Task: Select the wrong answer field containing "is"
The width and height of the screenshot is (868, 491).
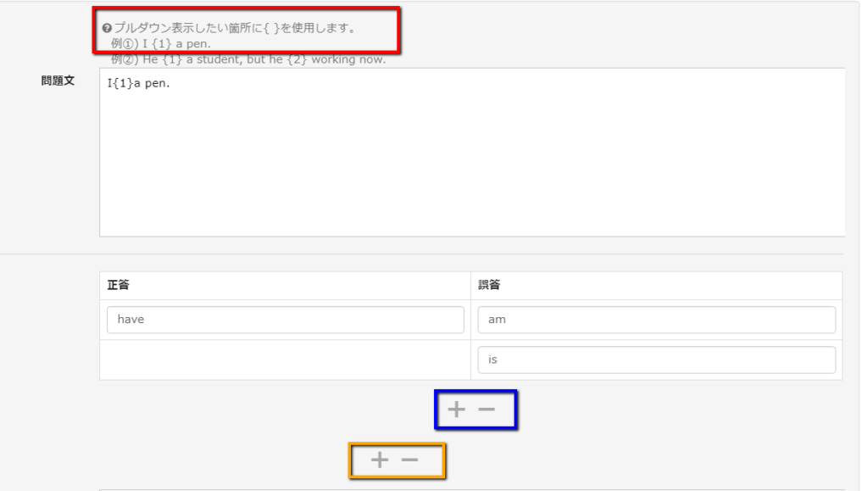Action: [656, 360]
